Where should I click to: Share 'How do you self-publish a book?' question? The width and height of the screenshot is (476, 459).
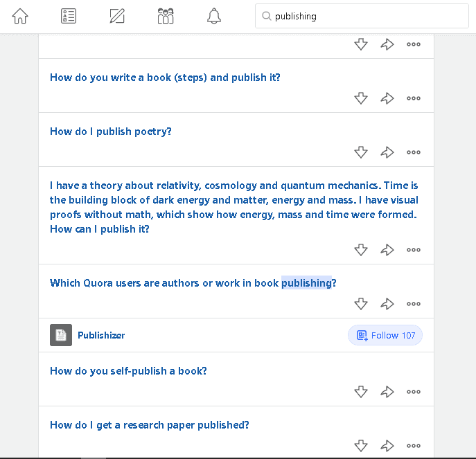coord(387,392)
